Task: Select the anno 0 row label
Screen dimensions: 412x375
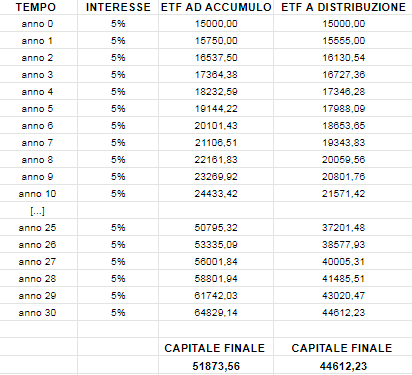Action: pyautogui.click(x=39, y=24)
